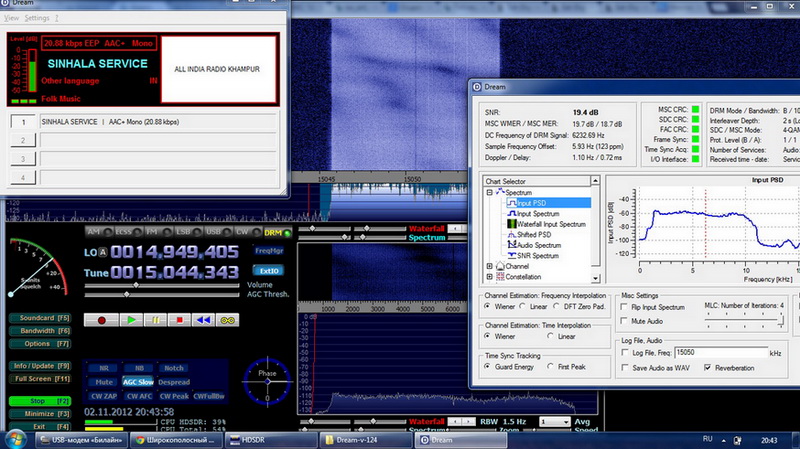The image size is (800, 449).
Task: Click the green Stop [F2] button
Action: click(x=40, y=401)
